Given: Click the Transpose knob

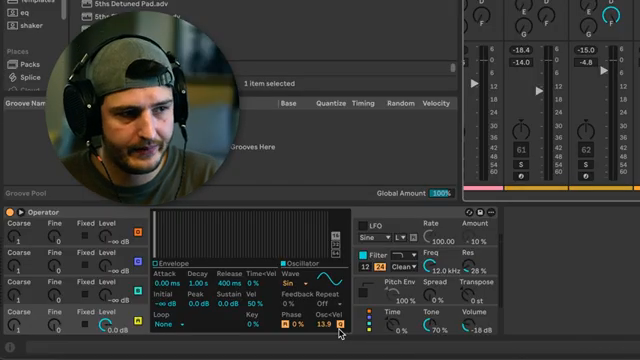Looking at the screenshot, I should click(x=467, y=294).
